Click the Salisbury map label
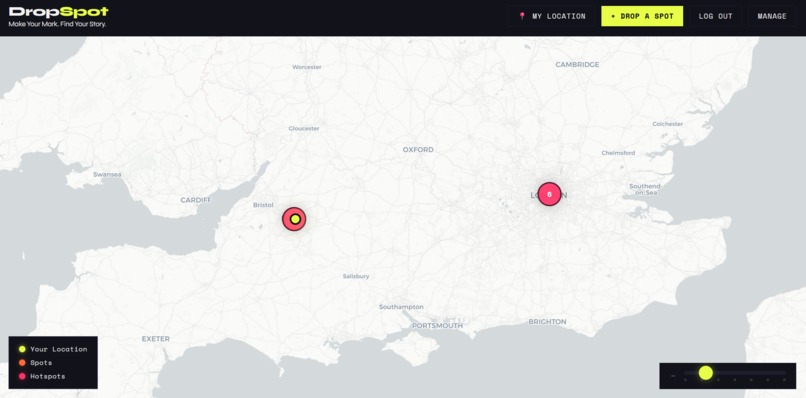This screenshot has height=398, width=806. [x=356, y=276]
